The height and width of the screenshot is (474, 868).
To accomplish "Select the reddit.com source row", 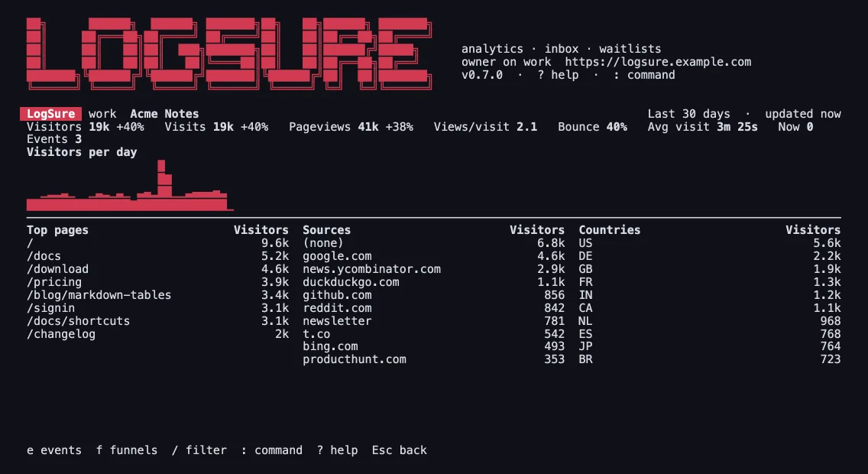I will 433,308.
